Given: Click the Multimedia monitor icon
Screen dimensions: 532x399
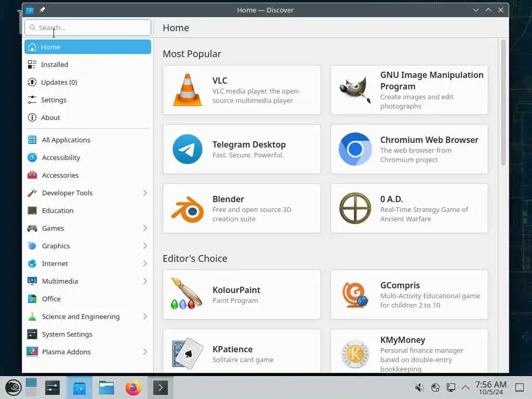Looking at the screenshot, I should tap(32, 281).
